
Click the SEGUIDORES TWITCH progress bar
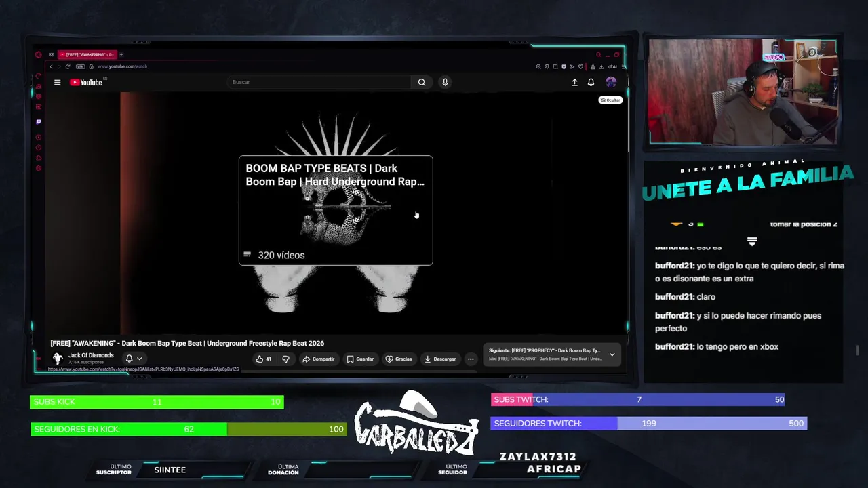649,423
